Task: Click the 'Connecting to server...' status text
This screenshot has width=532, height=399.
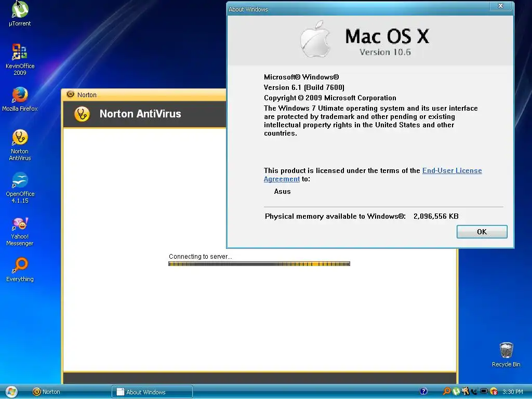Action: [x=201, y=257]
